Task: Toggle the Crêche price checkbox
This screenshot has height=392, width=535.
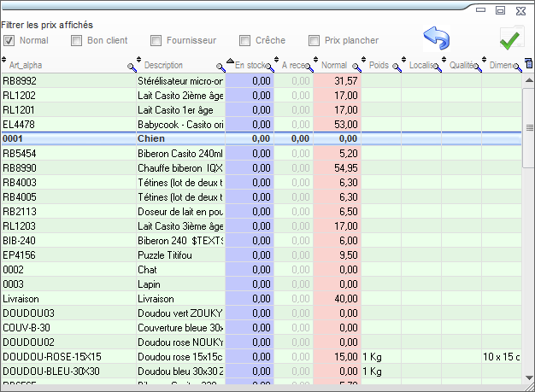Action: pos(245,40)
